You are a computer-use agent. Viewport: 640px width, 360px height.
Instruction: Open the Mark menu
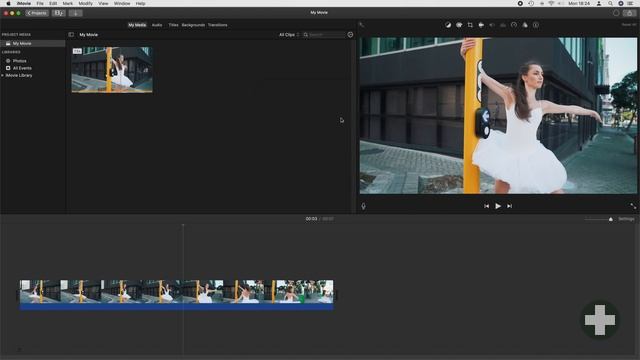tap(68, 3)
